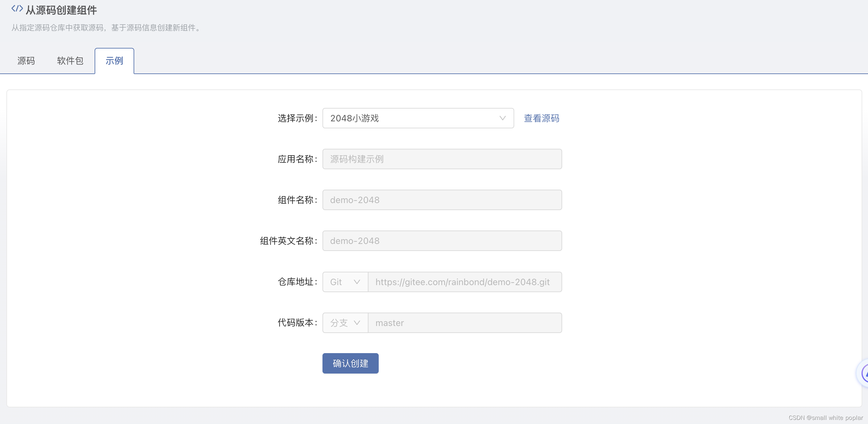Click the chevron arrow of the 2048小游戏 selector

click(x=502, y=118)
